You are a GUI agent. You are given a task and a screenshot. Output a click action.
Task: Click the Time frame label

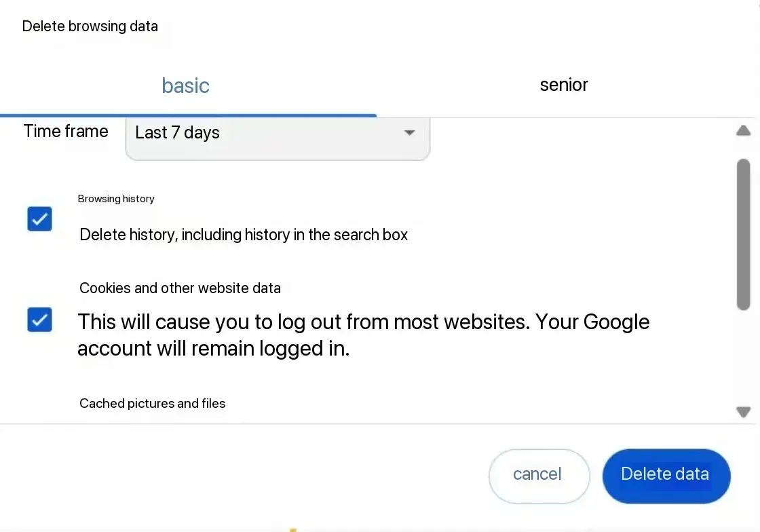click(x=66, y=132)
